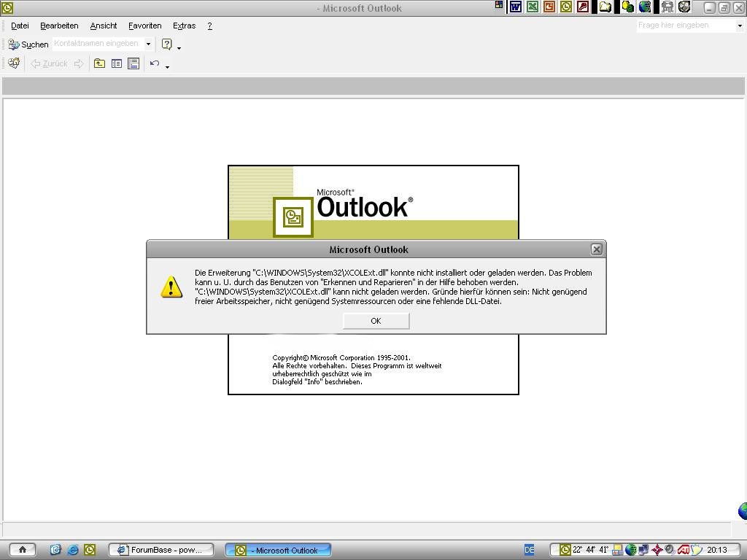Screen dimensions: 747x560
Task: Click OK in the Outlook error dialog
Action: tap(376, 321)
